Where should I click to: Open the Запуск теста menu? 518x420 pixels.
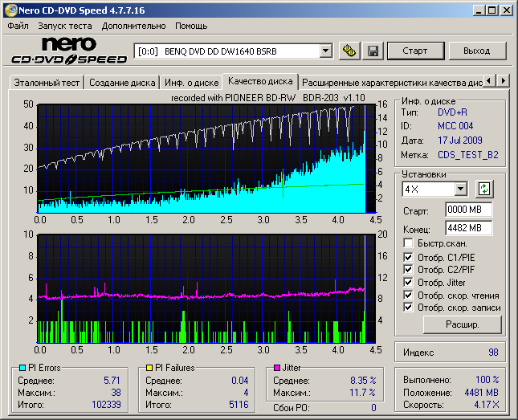(65, 26)
